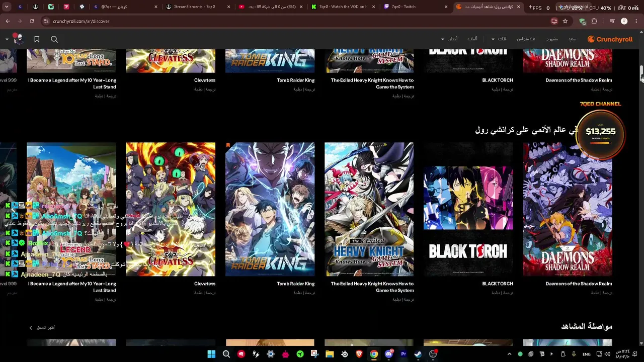Open the Chrome three-dot menu
The height and width of the screenshot is (362, 644).
[636, 21]
